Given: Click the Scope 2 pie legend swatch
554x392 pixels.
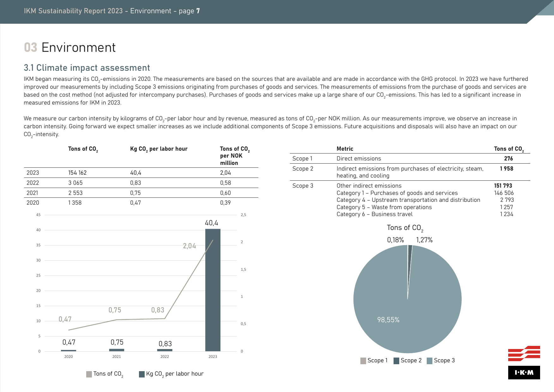Looking at the screenshot, I should click(x=396, y=361).
